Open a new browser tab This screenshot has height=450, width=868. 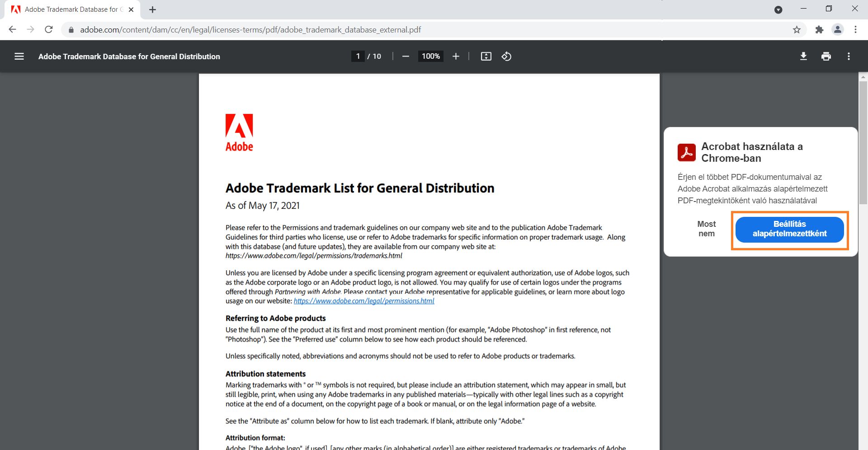[x=152, y=9]
